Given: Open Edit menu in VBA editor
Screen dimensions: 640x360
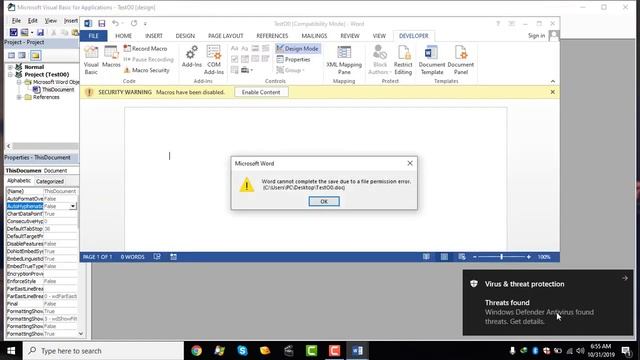Looking at the screenshot, I should pyautogui.click(x=33, y=21).
